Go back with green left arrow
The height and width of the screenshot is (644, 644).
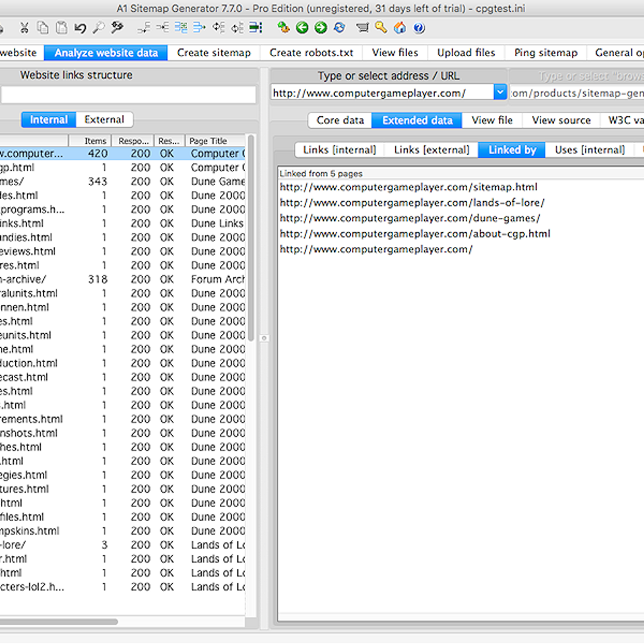tap(302, 28)
